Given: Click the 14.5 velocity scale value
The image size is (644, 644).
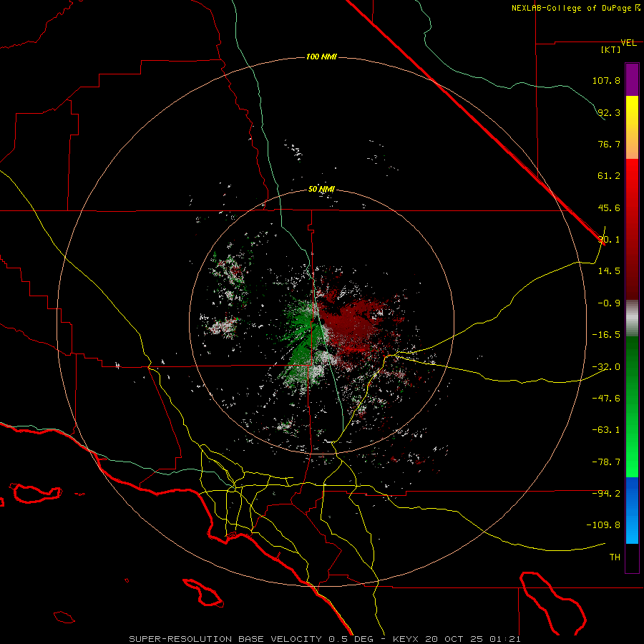Looking at the screenshot, I should (x=609, y=271).
